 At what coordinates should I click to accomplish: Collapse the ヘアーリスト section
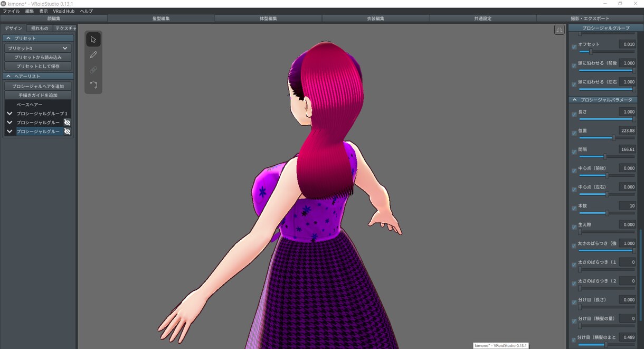point(8,76)
